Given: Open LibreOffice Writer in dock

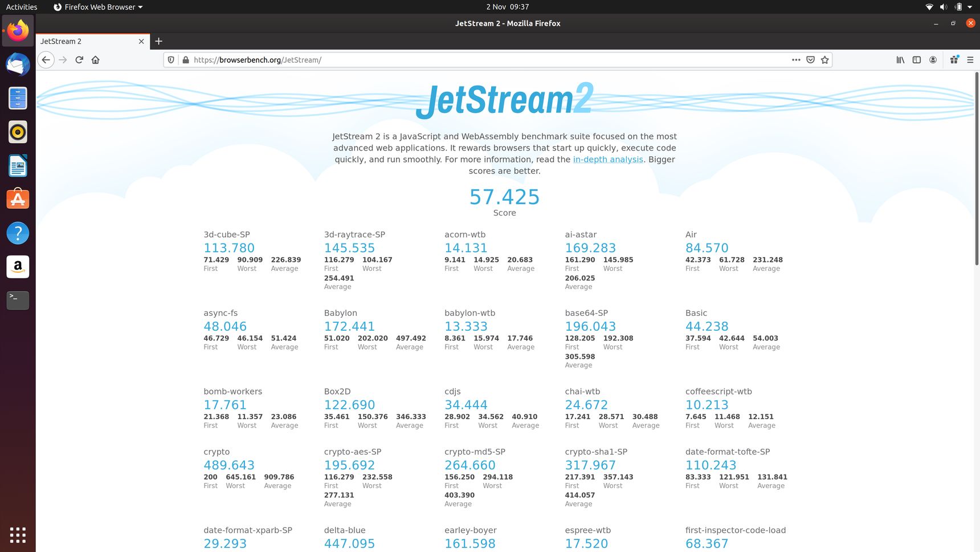Looking at the screenshot, I should point(18,165).
